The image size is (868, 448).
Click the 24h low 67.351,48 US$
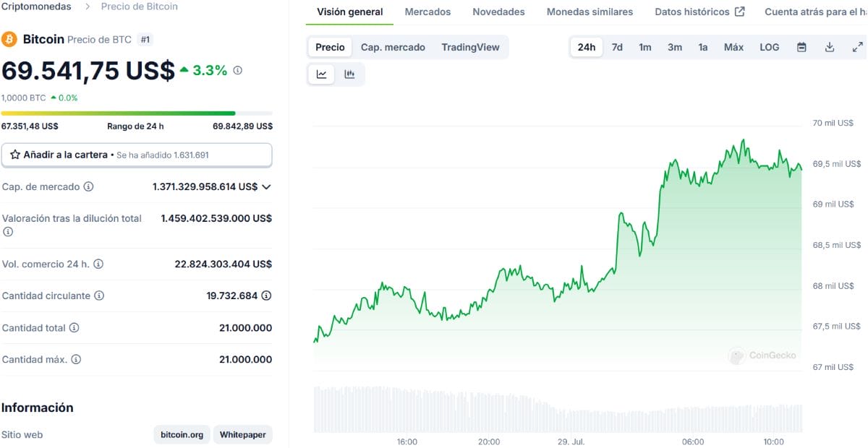point(30,126)
